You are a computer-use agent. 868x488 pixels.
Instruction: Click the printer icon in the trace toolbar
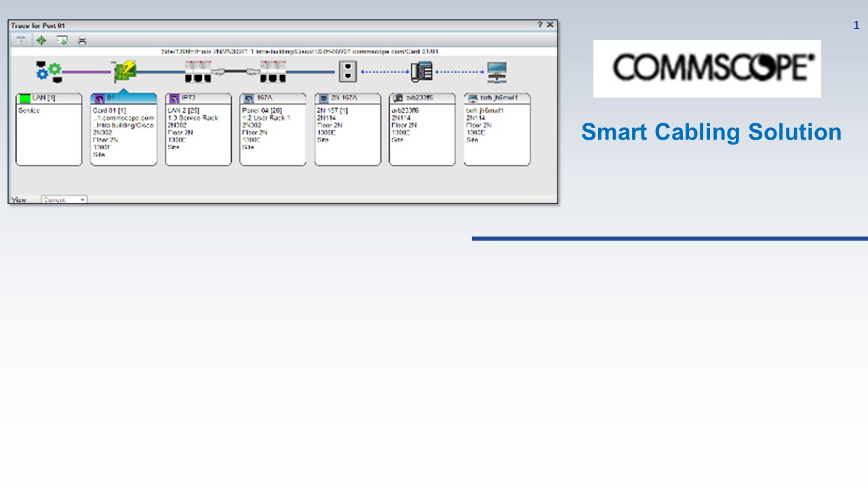coord(82,40)
